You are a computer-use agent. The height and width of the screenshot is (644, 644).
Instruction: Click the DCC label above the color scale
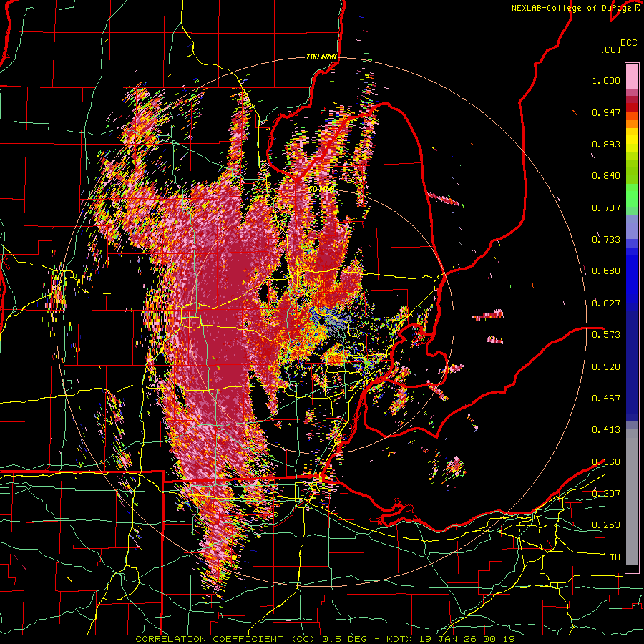pyautogui.click(x=629, y=43)
